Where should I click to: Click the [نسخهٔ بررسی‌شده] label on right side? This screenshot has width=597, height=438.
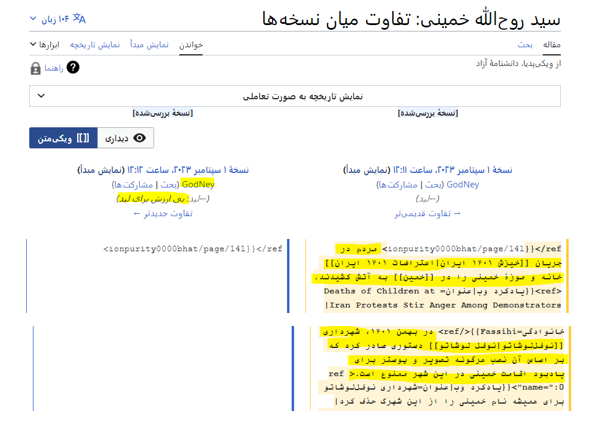(428, 113)
